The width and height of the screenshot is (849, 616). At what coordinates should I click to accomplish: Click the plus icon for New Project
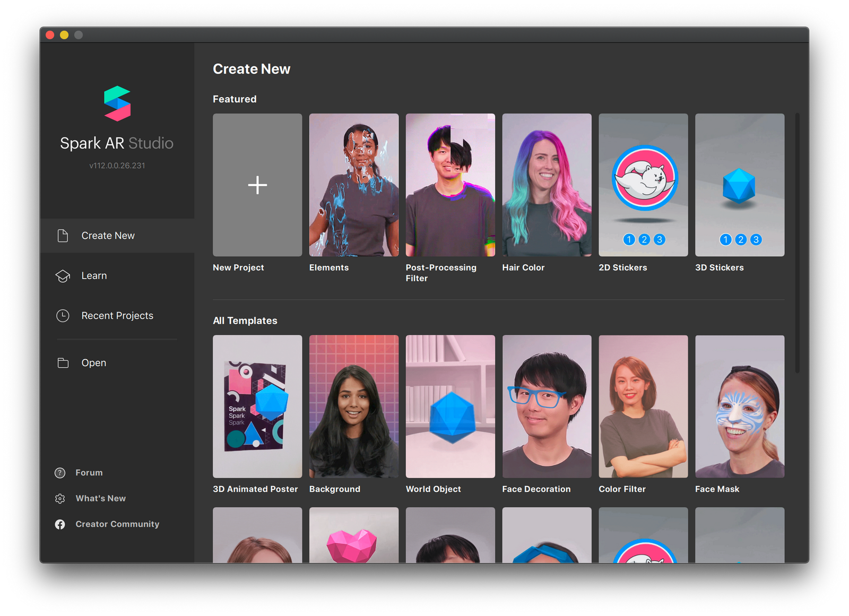click(x=257, y=185)
